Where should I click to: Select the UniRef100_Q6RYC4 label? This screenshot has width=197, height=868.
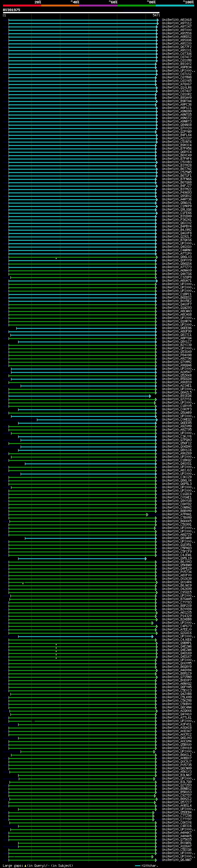[177, 152]
